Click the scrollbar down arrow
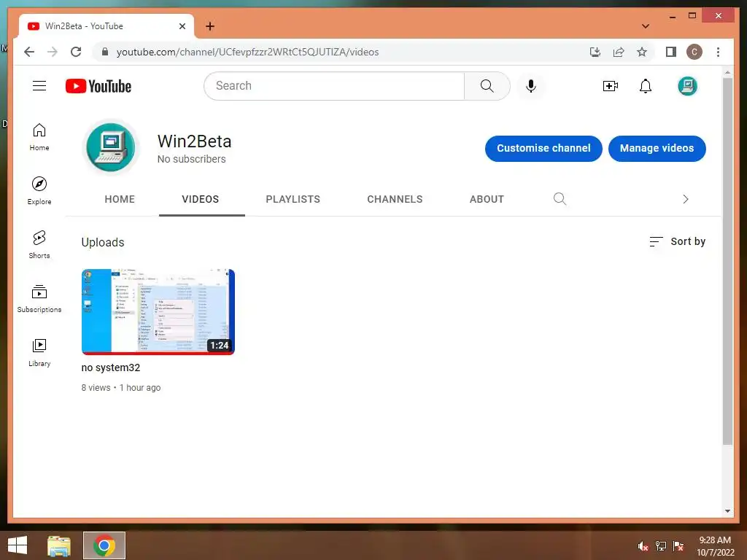The width and height of the screenshot is (747, 560). click(x=727, y=511)
